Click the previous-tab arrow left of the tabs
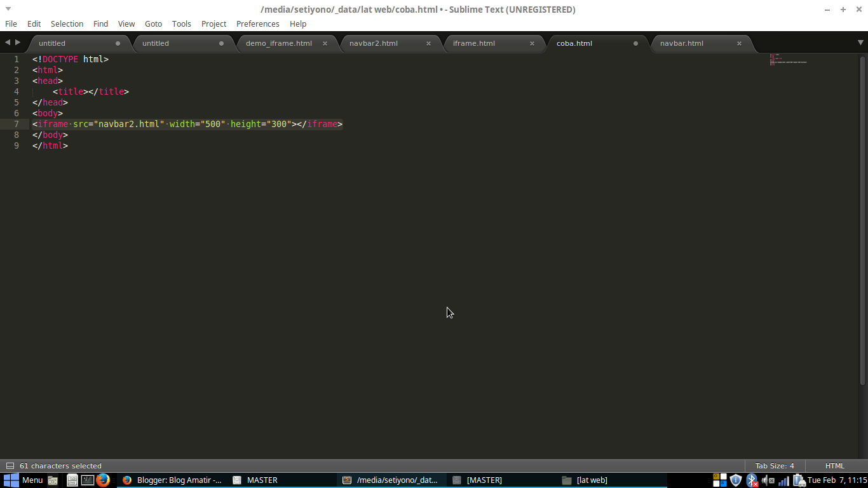 point(6,43)
